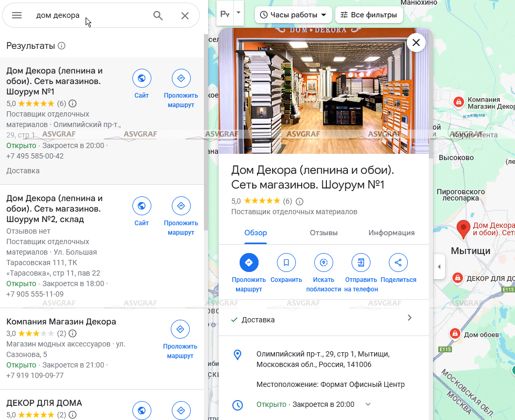Screen dimensions: 515x420
Task: Expand the dropdown arrow next to Ру
Action: pos(239,13)
